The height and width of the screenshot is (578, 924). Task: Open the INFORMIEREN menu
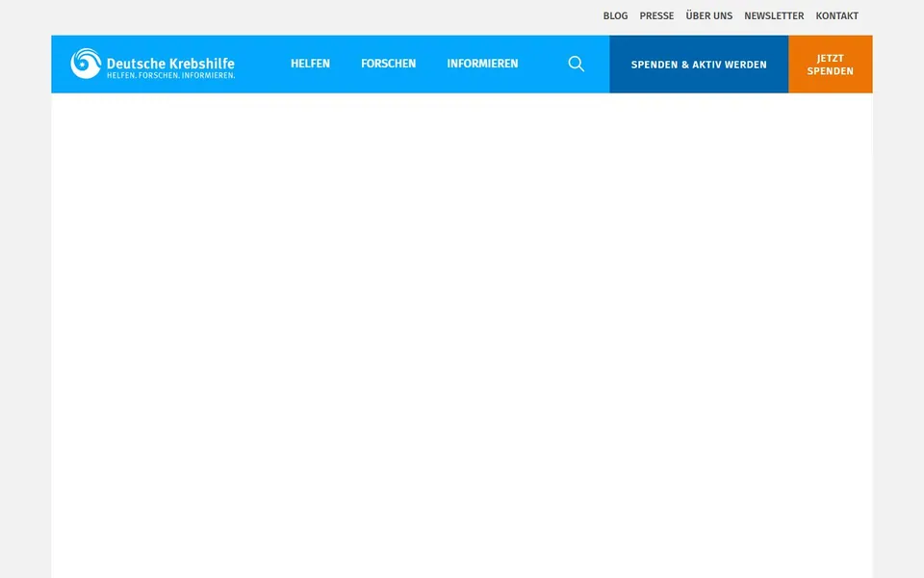(x=482, y=64)
